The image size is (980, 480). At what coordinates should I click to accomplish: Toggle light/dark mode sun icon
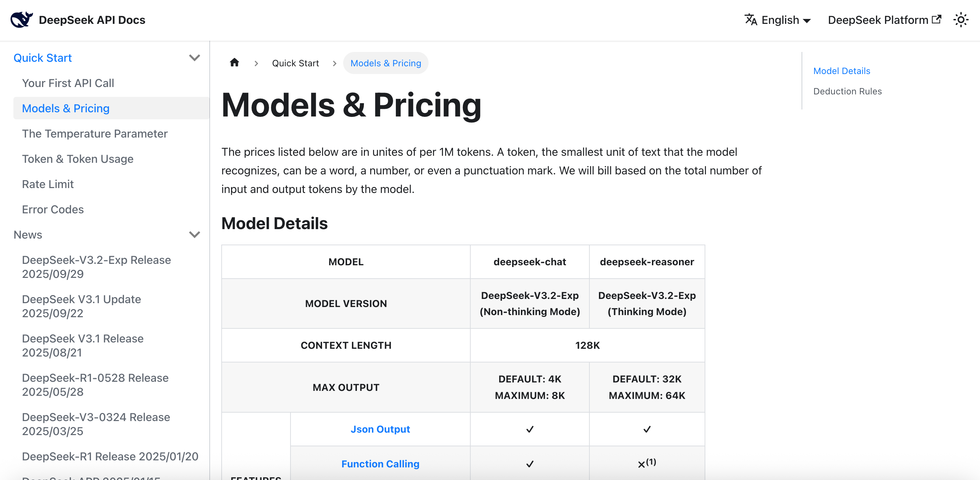tap(960, 20)
